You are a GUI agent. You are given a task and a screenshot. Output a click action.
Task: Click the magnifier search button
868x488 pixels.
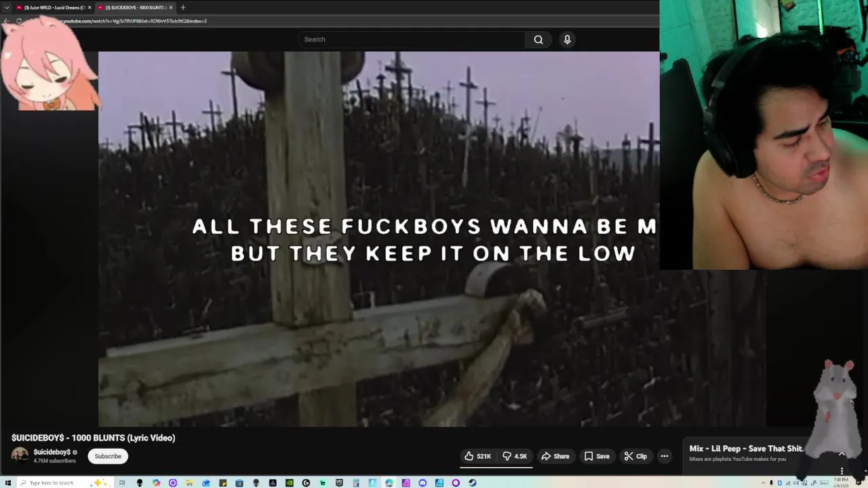coord(538,39)
